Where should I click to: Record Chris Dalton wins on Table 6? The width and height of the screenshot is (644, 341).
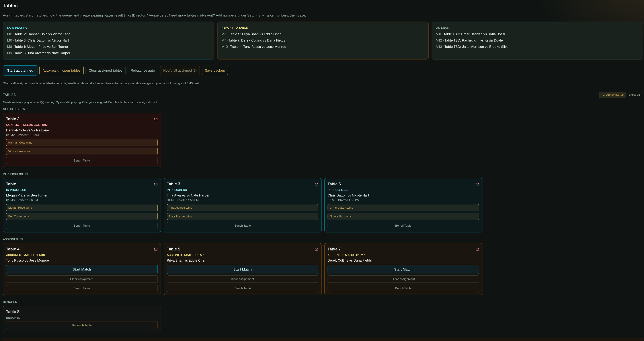403,208
